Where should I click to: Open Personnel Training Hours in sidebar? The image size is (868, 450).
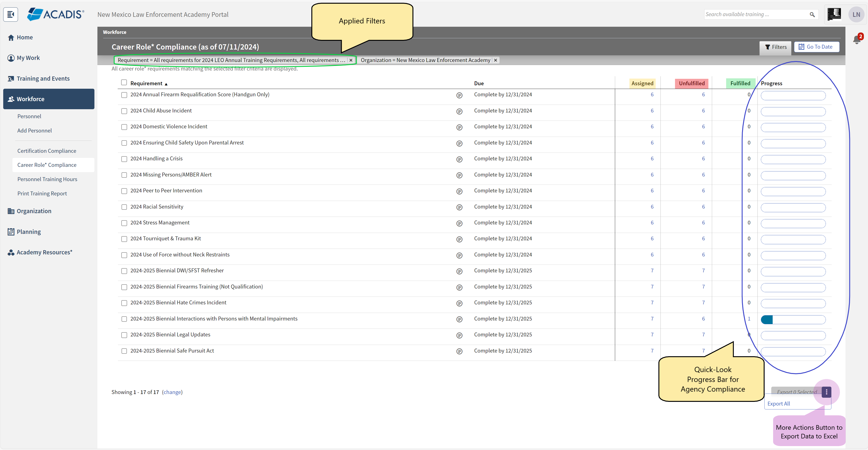(x=47, y=179)
